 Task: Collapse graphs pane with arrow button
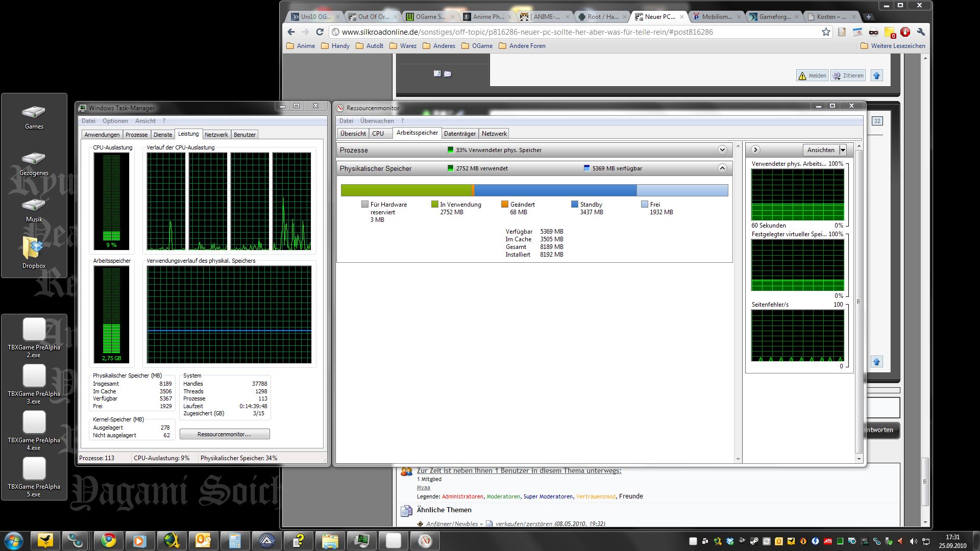click(x=755, y=149)
